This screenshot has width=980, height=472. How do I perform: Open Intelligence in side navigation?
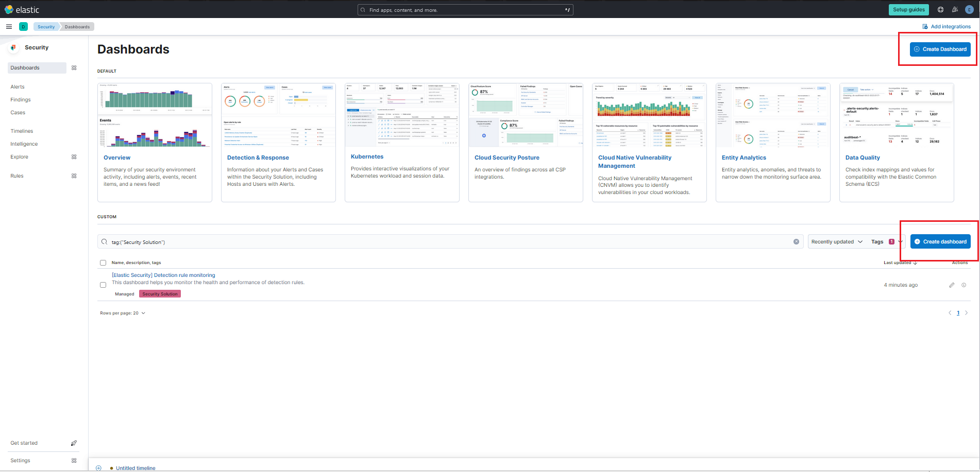tap(24, 144)
